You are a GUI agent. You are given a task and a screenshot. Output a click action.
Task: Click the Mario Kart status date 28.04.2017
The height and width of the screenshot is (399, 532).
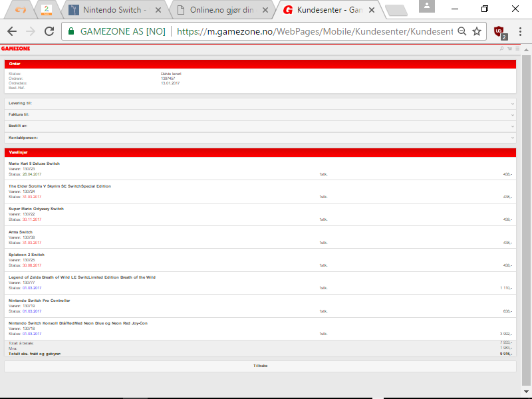[x=32, y=174]
